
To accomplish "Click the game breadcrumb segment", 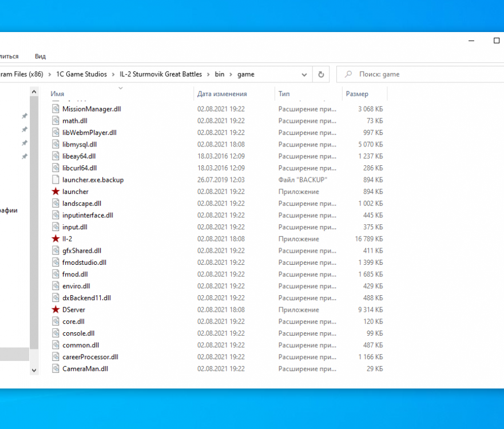I will 246,74.
